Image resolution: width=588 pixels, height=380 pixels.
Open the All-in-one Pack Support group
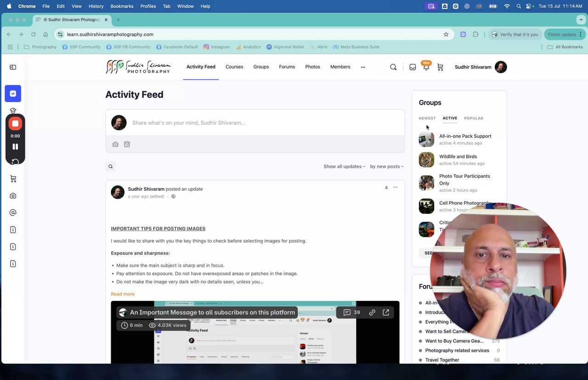pyautogui.click(x=465, y=136)
